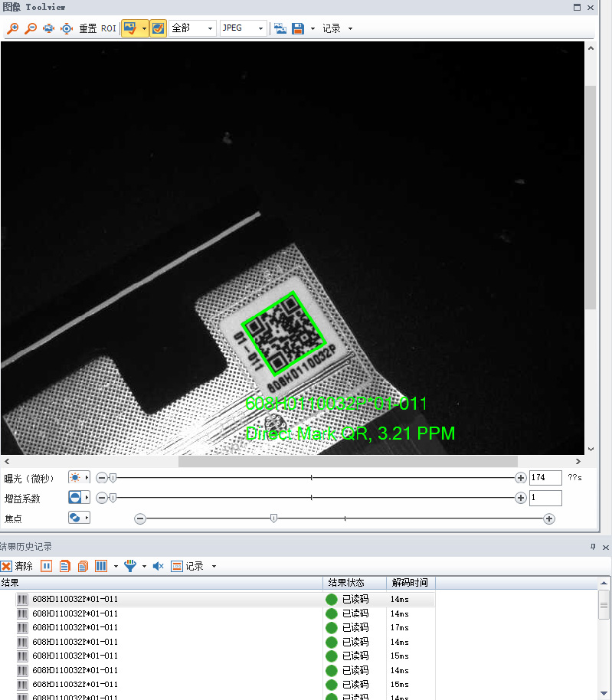
Task: Decrease exposure with the minus button
Action: pyautogui.click(x=102, y=478)
